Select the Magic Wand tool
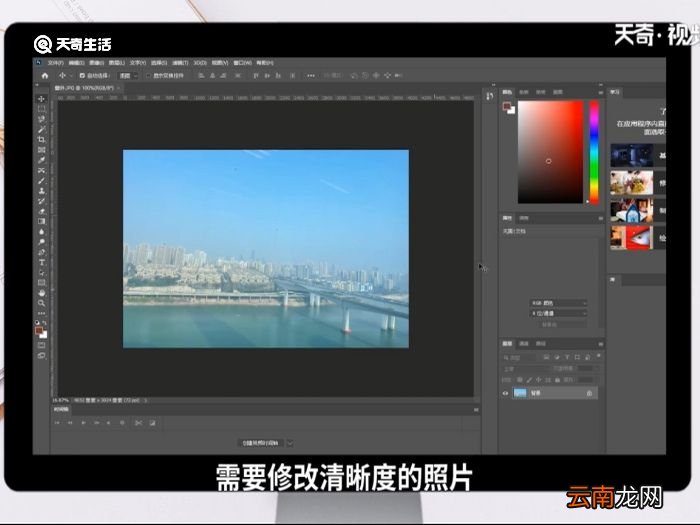 pos(42,129)
